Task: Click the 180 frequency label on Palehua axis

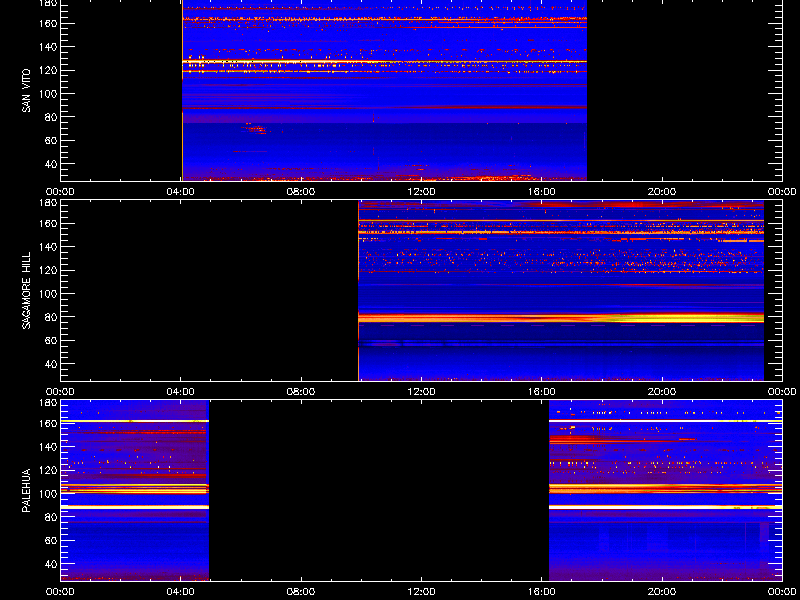Action: [x=49, y=403]
